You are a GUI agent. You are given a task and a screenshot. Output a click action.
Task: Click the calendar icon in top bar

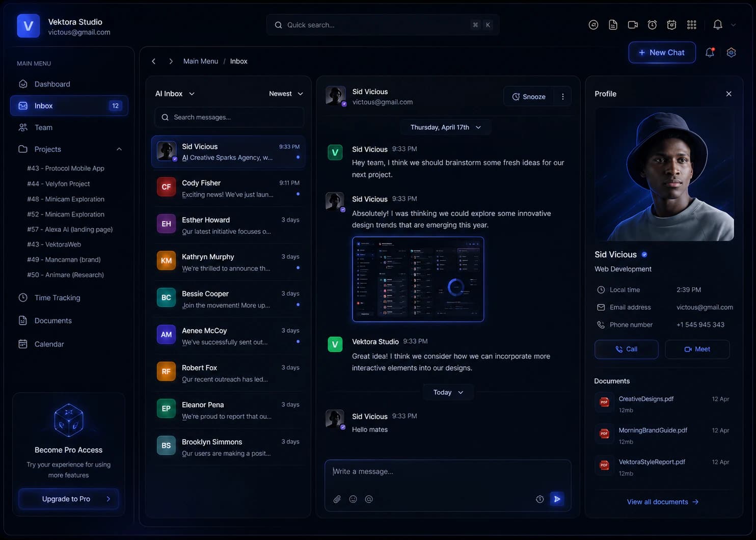click(x=671, y=24)
